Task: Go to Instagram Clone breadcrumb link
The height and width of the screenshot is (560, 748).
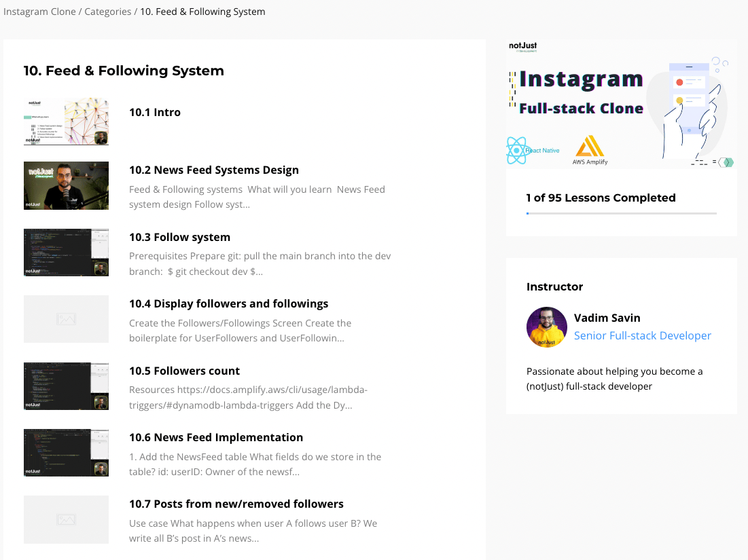Action: click(39, 12)
